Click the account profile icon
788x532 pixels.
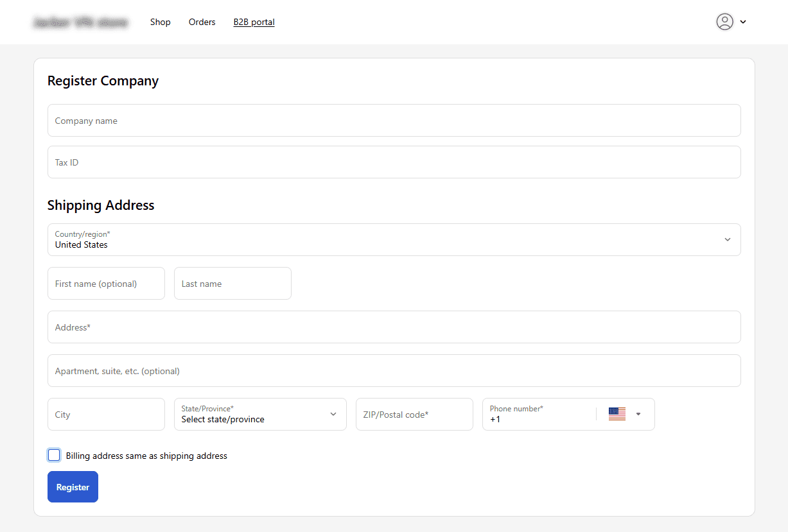[x=724, y=21]
